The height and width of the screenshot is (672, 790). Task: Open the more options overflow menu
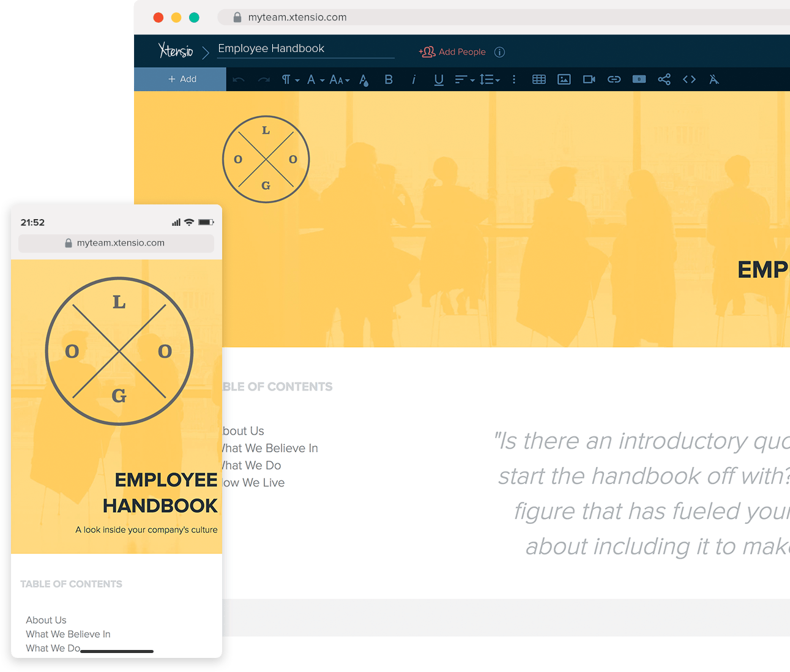click(514, 80)
